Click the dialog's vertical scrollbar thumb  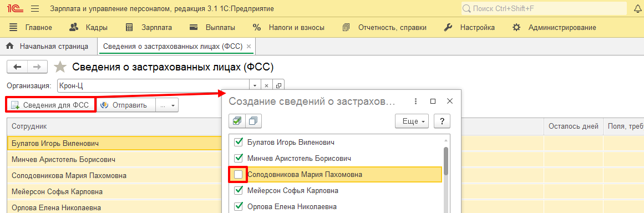(x=446, y=161)
